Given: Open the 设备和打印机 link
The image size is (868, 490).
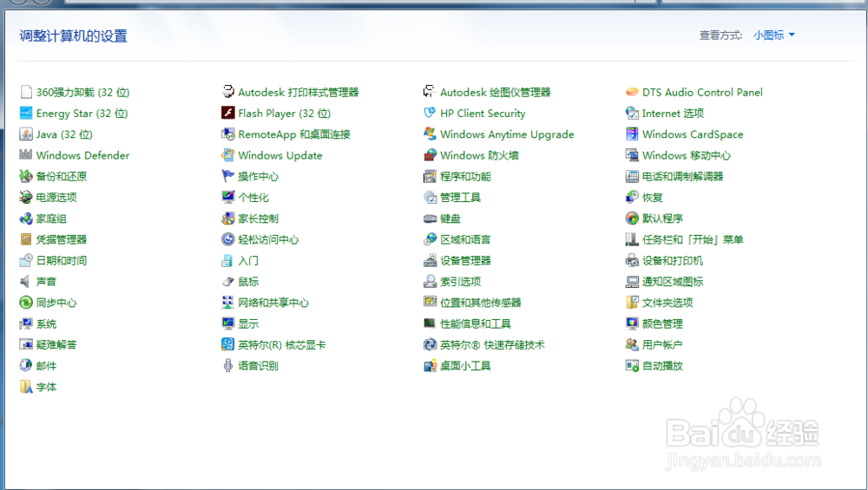Looking at the screenshot, I should (x=673, y=260).
